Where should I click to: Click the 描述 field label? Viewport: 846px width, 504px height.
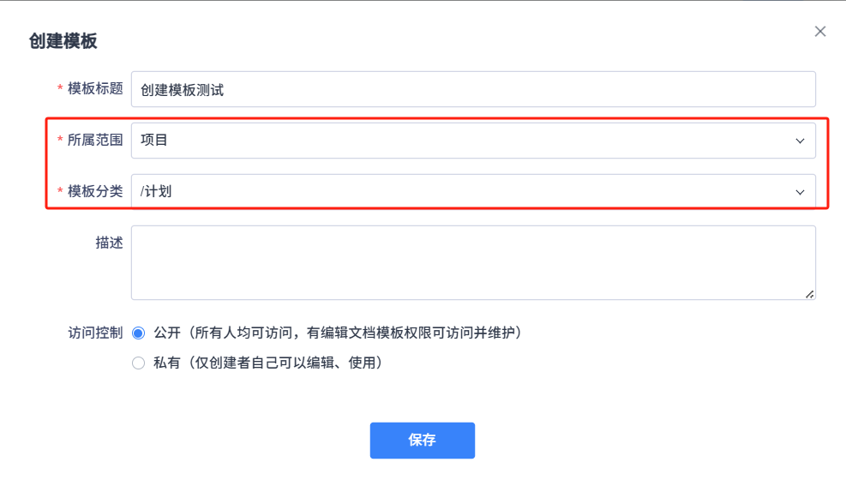(x=109, y=243)
